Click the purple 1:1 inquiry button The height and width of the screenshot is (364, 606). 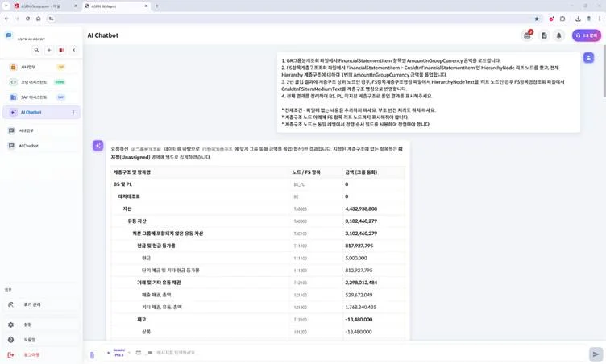click(x=587, y=35)
